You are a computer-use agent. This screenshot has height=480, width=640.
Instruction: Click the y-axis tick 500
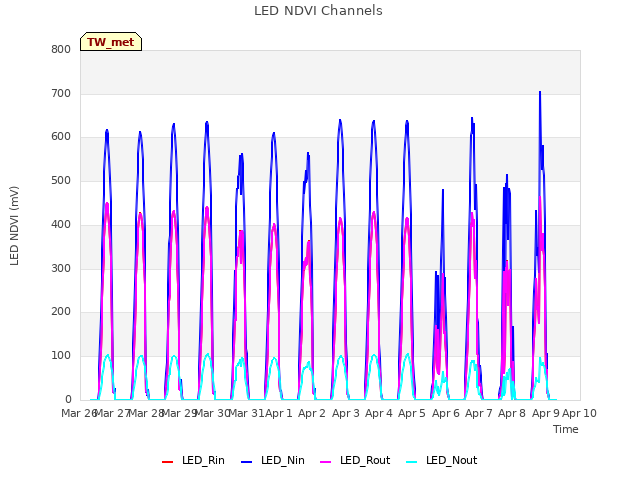pos(61,180)
